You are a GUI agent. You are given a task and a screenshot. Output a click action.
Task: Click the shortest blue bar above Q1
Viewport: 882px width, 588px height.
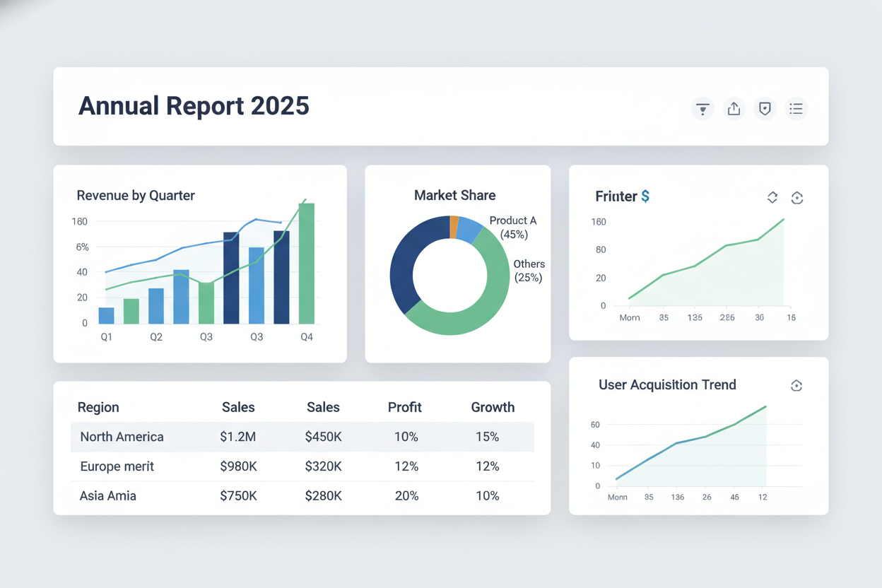tap(106, 315)
